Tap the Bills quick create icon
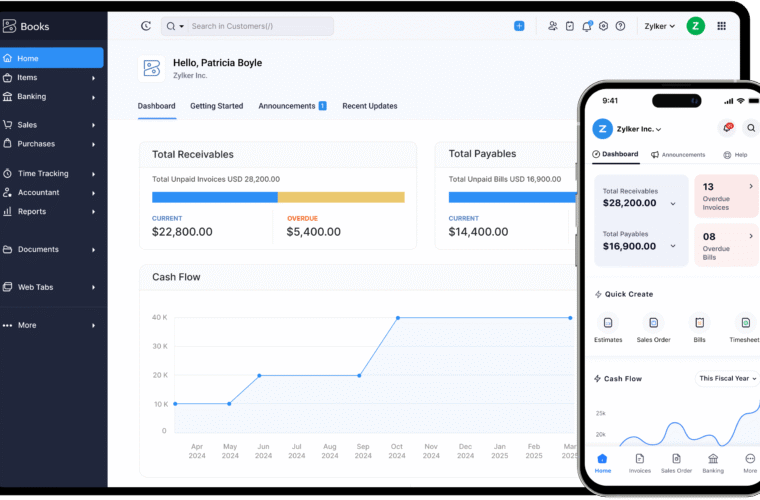760x500 pixels. coord(699,323)
